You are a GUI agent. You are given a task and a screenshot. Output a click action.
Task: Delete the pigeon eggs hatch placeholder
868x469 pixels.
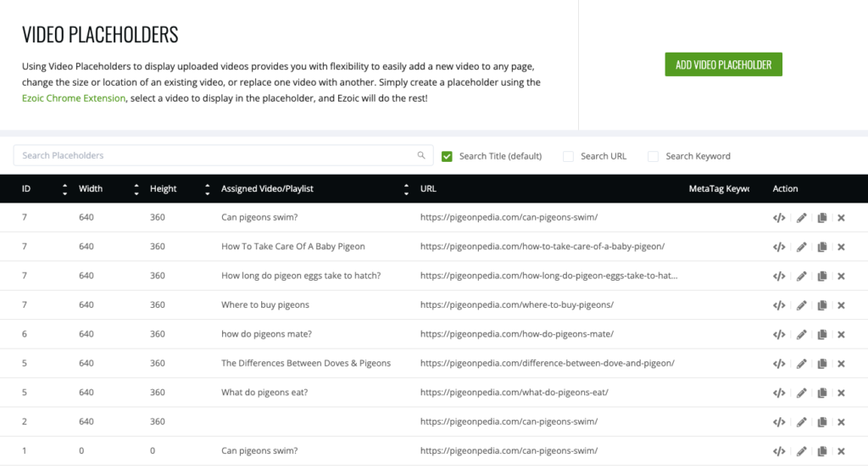point(841,276)
